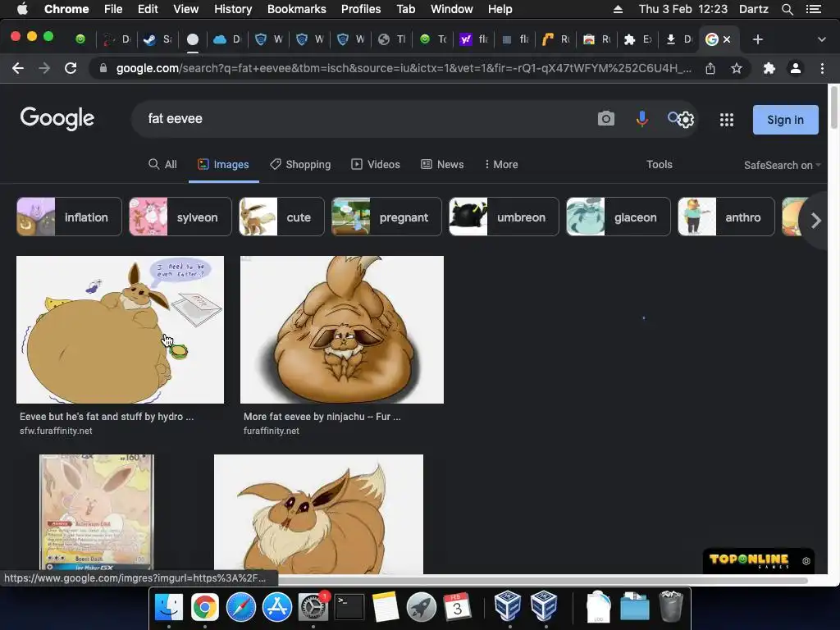Go to Google homepage via logo
Screen dimensions: 840x630
[57, 118]
